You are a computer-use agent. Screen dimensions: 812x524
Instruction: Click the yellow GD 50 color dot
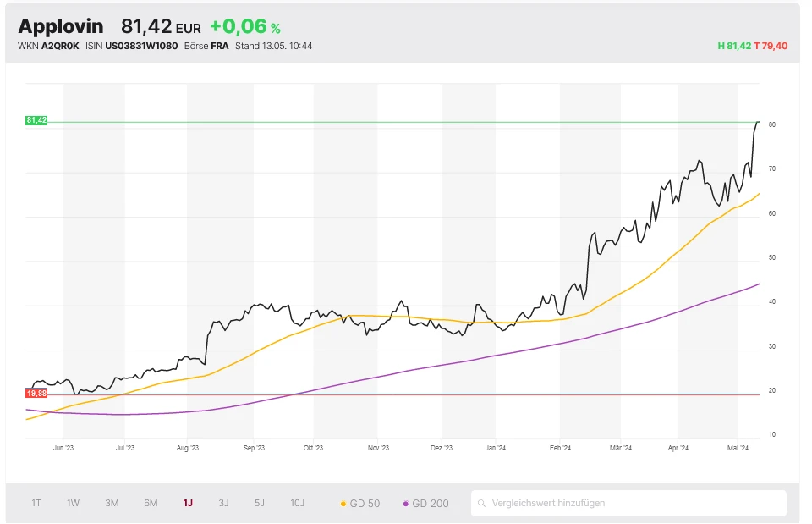343,504
